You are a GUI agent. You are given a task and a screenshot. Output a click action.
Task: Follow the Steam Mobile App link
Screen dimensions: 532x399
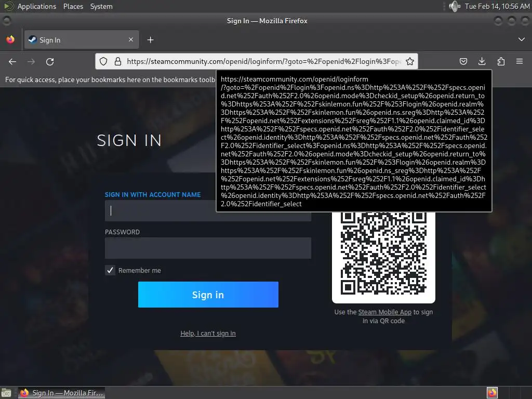coord(385,312)
